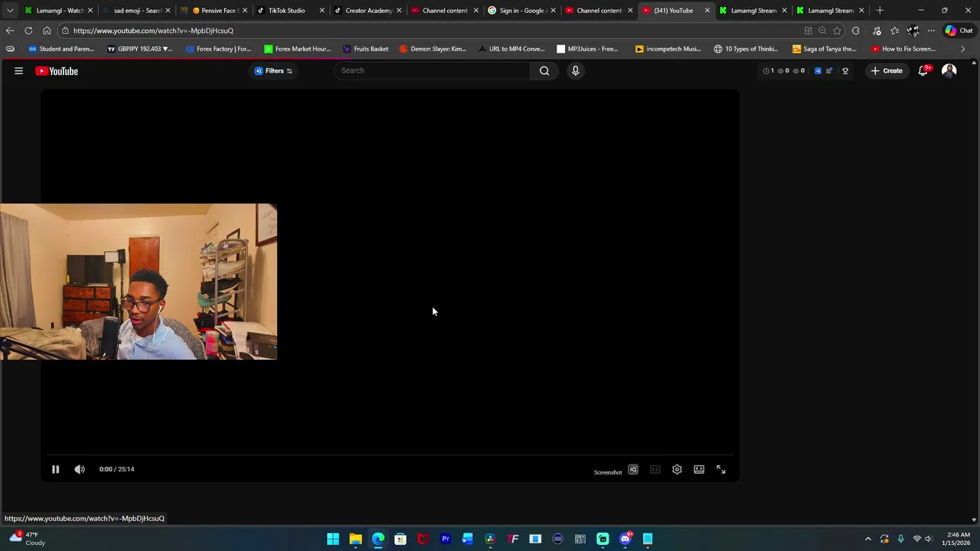Show hidden system tray icons chevron
This screenshot has width=980, height=551.
pos(867,539)
